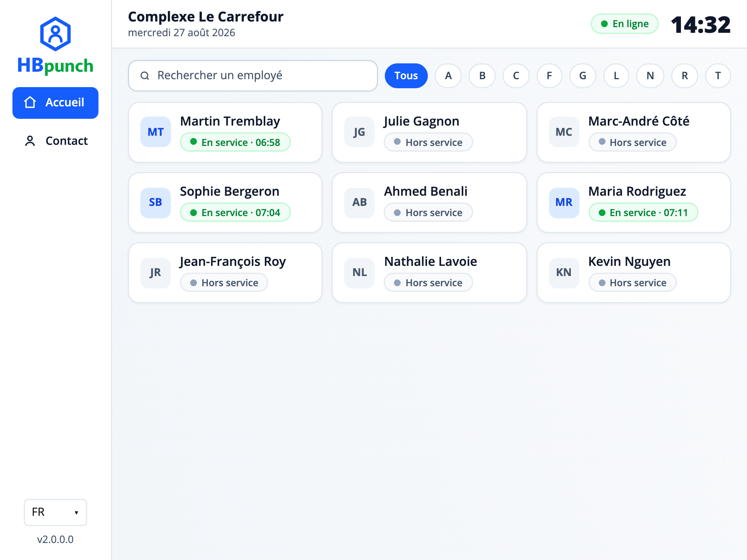Click the person icon beside Contact
The image size is (747, 560).
pos(30,141)
